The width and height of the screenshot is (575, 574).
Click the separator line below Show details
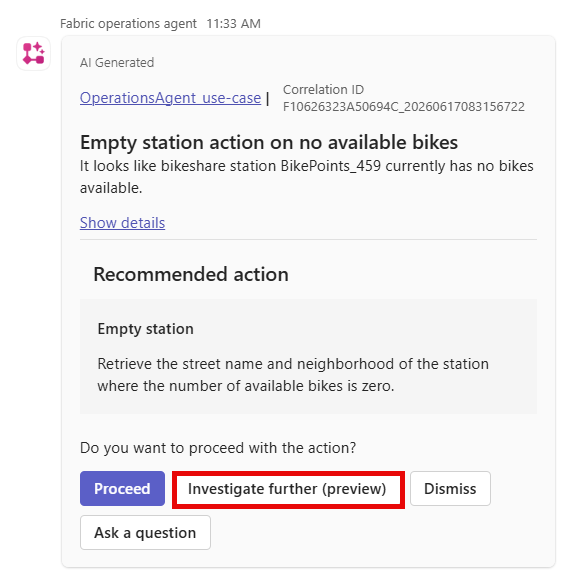(308, 240)
